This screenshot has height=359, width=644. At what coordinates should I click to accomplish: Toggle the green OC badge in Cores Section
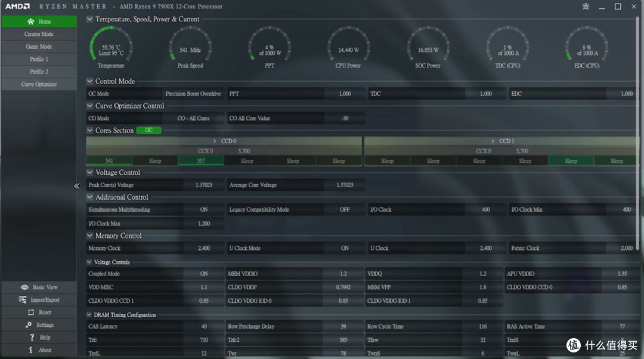click(148, 130)
